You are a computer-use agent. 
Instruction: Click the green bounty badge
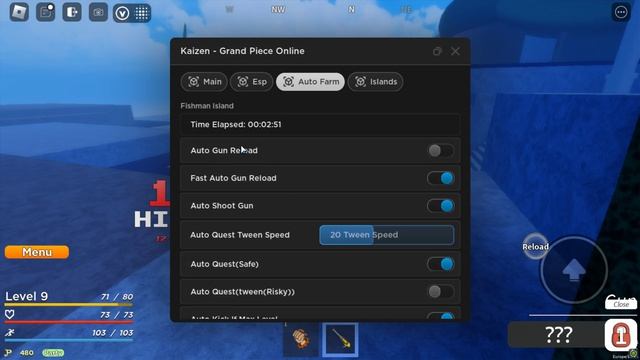pyautogui.click(x=53, y=353)
